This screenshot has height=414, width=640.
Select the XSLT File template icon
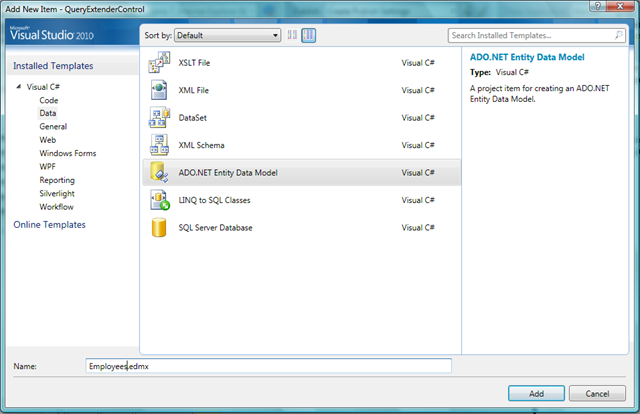tap(159, 62)
